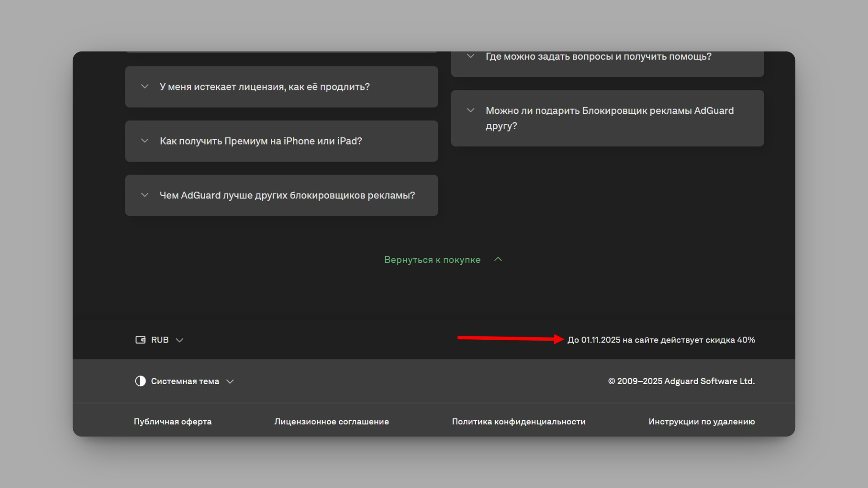This screenshot has height=488, width=868.
Task: Open 'Публичная оферта' page
Action: point(172,421)
